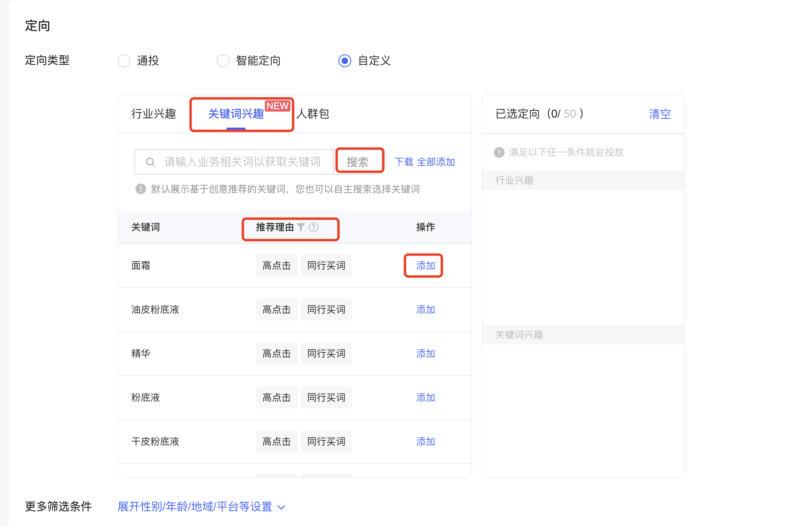Click the magnifier icon in the keyword search box
The width and height of the screenshot is (812, 528).
[150, 162]
